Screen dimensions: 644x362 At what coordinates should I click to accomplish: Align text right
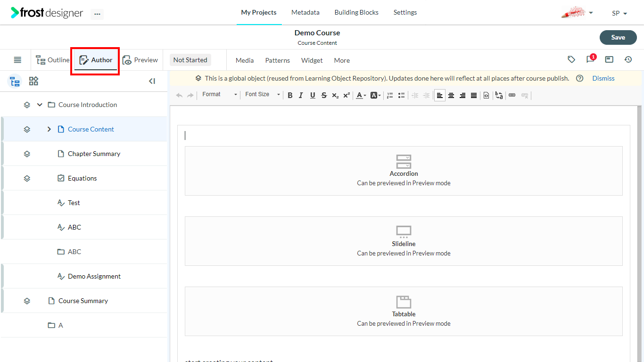point(462,95)
